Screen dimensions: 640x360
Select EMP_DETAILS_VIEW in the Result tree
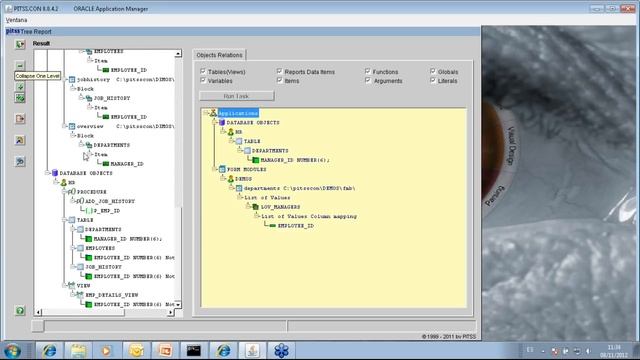[x=112, y=295]
